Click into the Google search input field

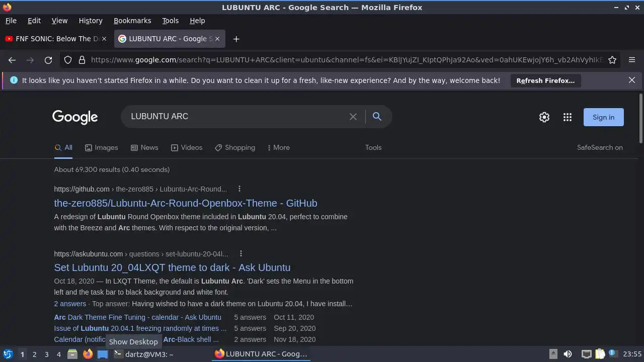click(x=236, y=117)
